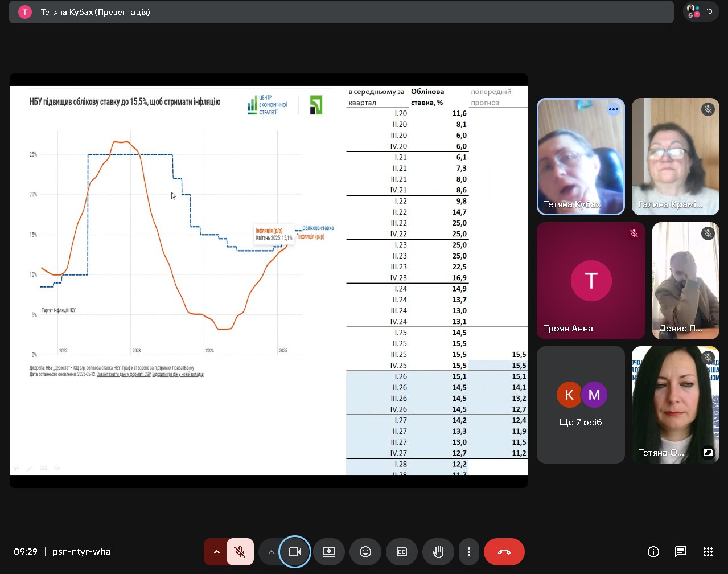Open the meeting details info icon
The image size is (728, 574).
click(653, 552)
